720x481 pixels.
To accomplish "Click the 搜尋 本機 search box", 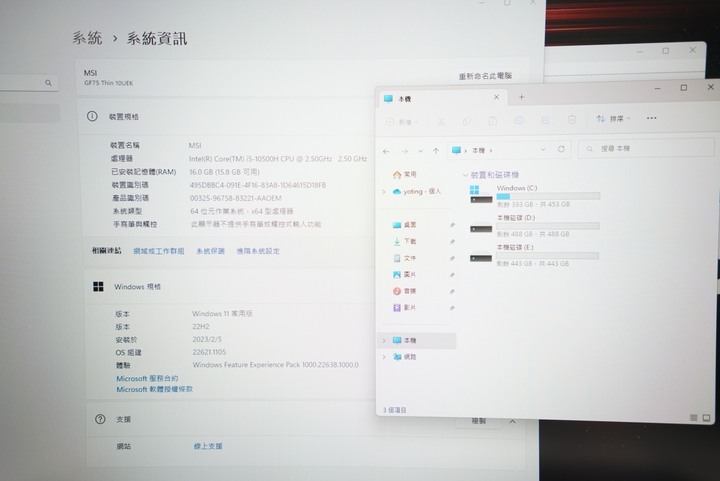I will (646, 148).
